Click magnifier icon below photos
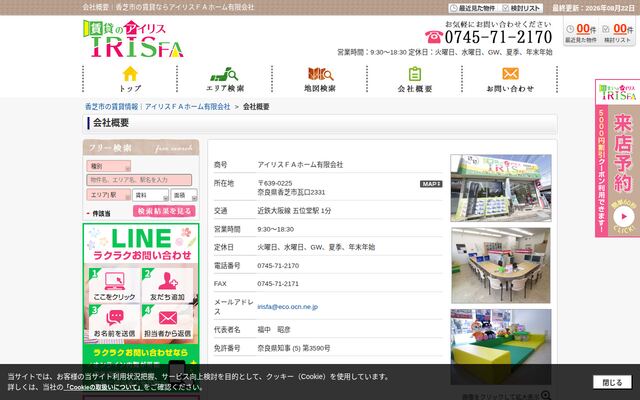 (546, 395)
